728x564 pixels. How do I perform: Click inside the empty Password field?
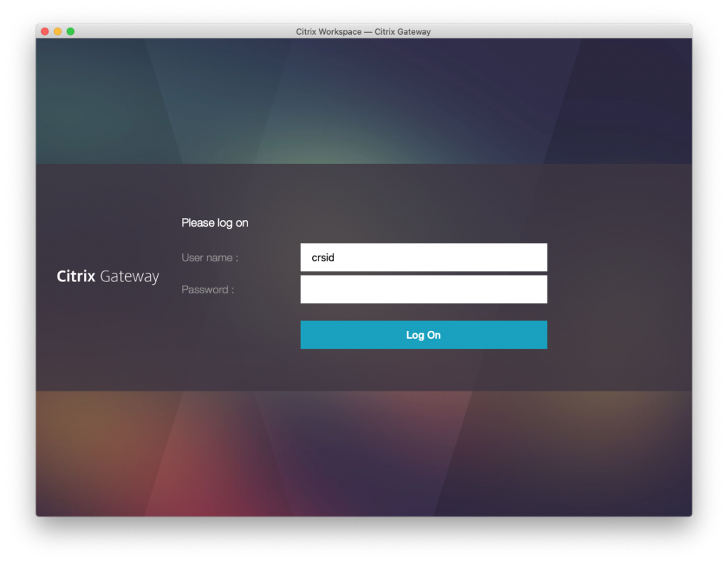pos(424,289)
